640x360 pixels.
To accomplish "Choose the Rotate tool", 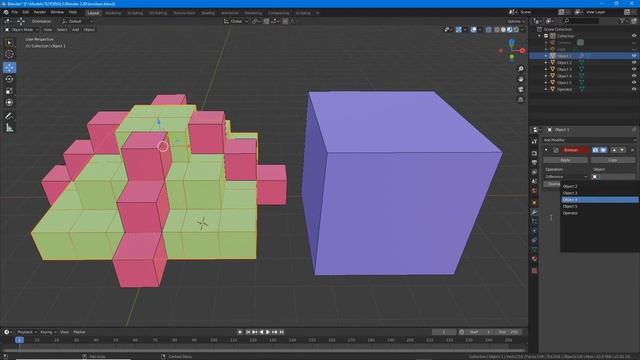I will click(x=9, y=79).
